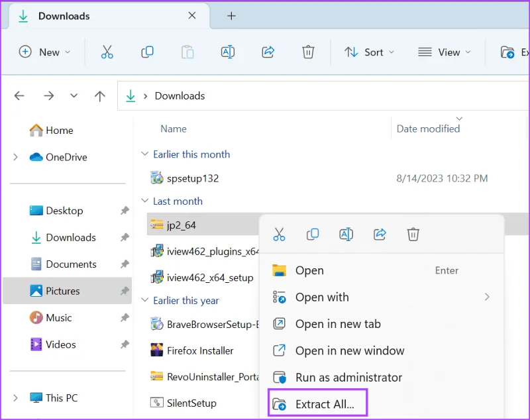Screen dimensions: 530x420
Task: Open Videos in the sidebar
Action: click(x=53, y=344)
